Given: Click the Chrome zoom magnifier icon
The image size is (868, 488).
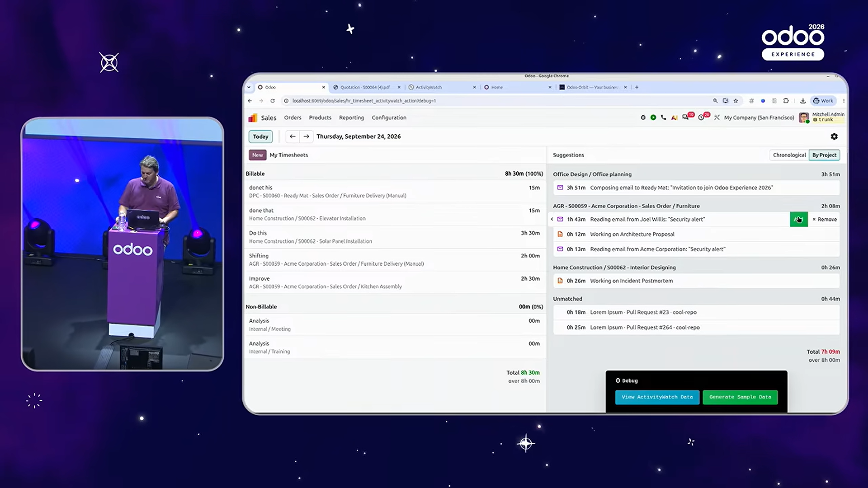Looking at the screenshot, I should 715,101.
